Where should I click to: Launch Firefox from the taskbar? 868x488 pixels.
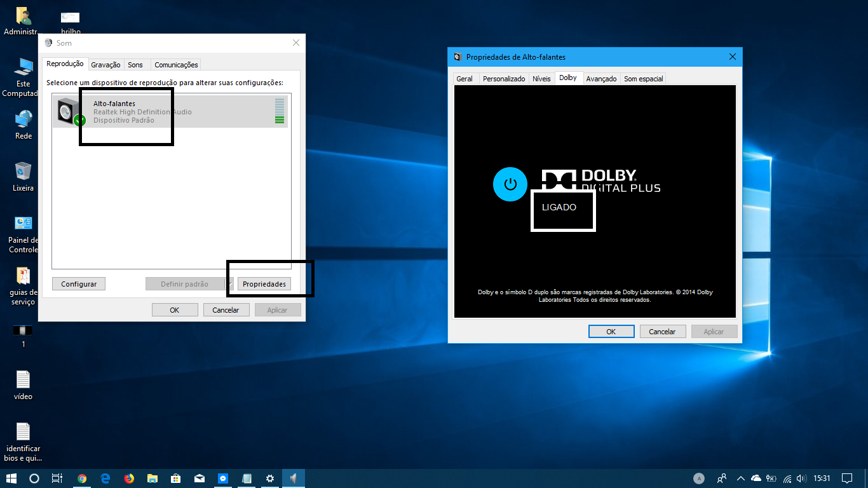tap(129, 478)
